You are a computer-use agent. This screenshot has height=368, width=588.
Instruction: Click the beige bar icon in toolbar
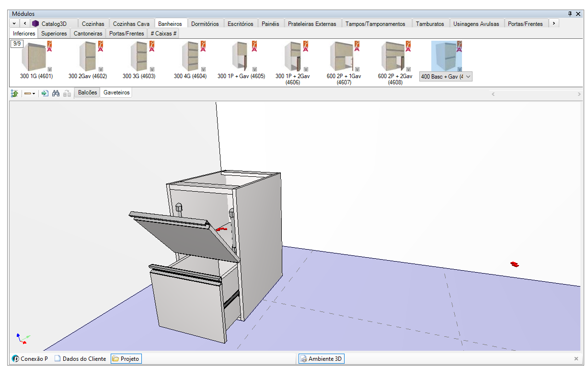tap(27, 93)
